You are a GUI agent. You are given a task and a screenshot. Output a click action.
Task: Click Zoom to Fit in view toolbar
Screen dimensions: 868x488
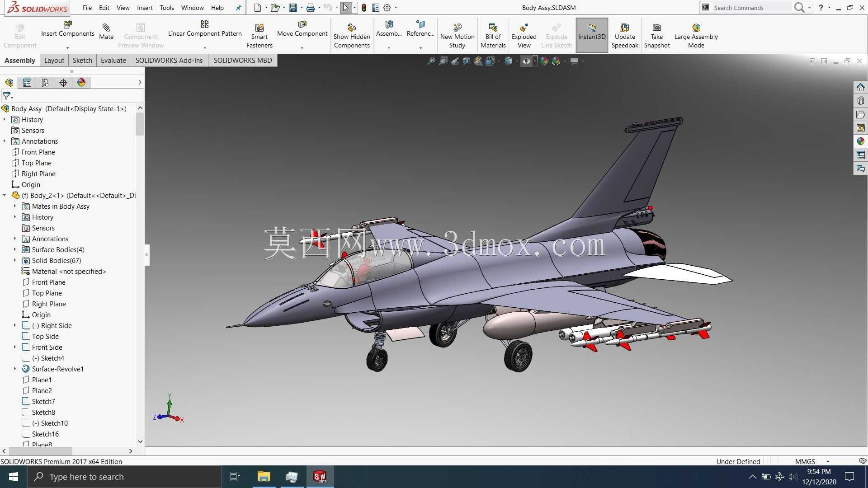(x=431, y=61)
